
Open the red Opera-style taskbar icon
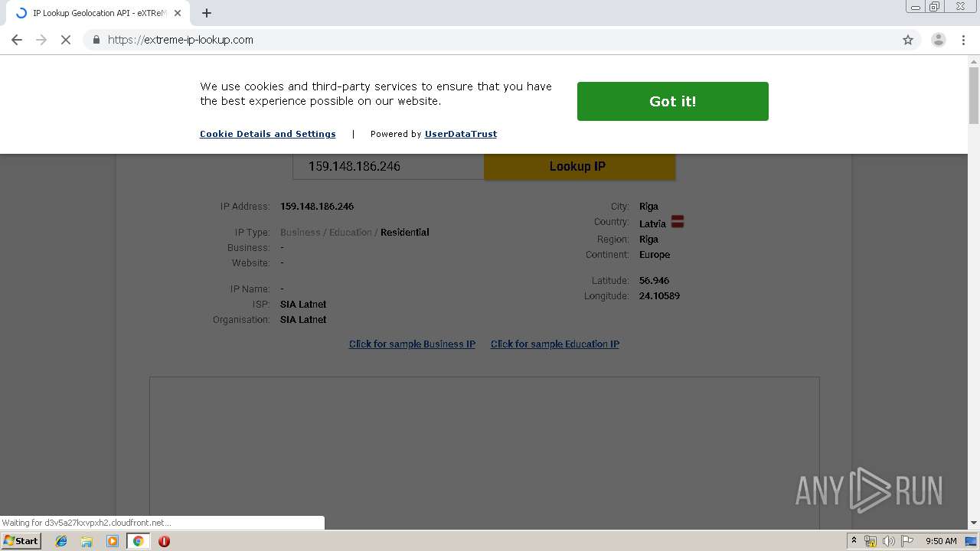[x=164, y=541]
